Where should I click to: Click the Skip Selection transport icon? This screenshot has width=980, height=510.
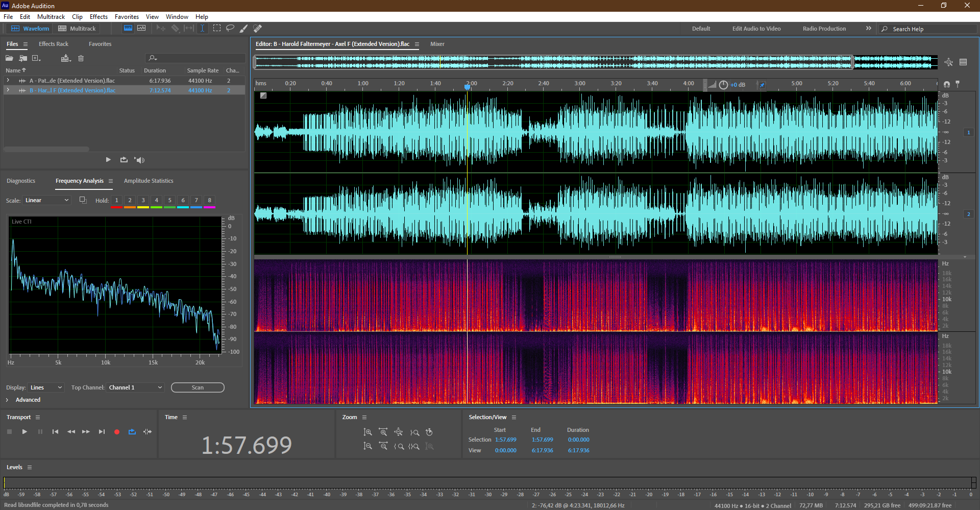148,431
